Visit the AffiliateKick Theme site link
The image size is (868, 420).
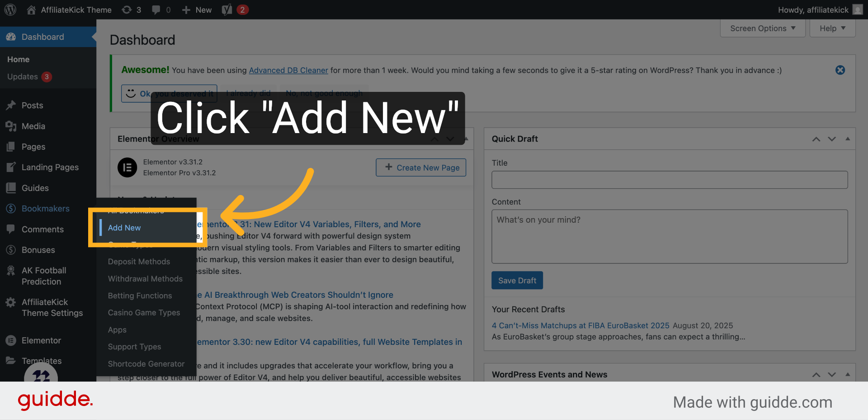point(69,10)
